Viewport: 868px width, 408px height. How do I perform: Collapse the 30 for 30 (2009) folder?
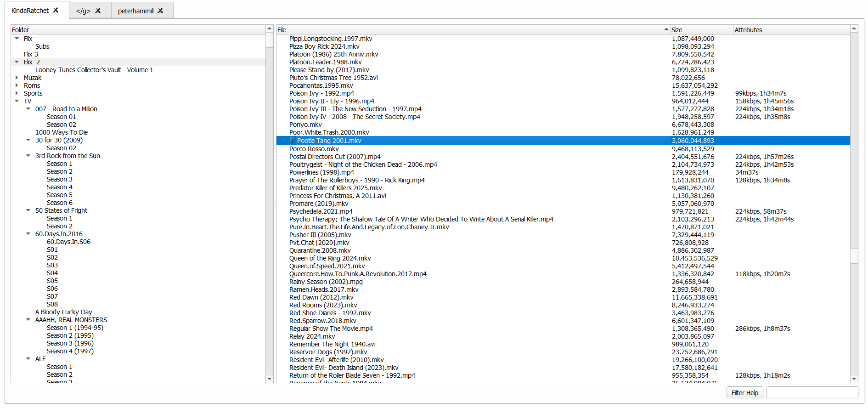[x=28, y=140]
